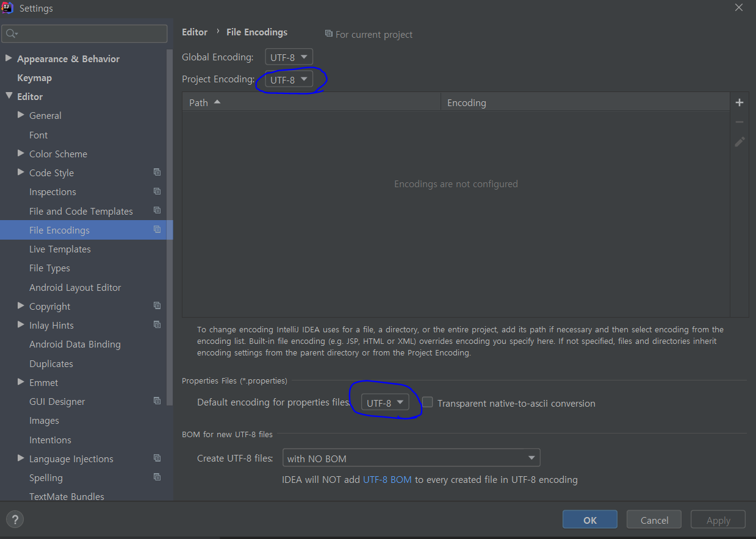Click project-level icon next to Inlay Hints

coord(157,324)
